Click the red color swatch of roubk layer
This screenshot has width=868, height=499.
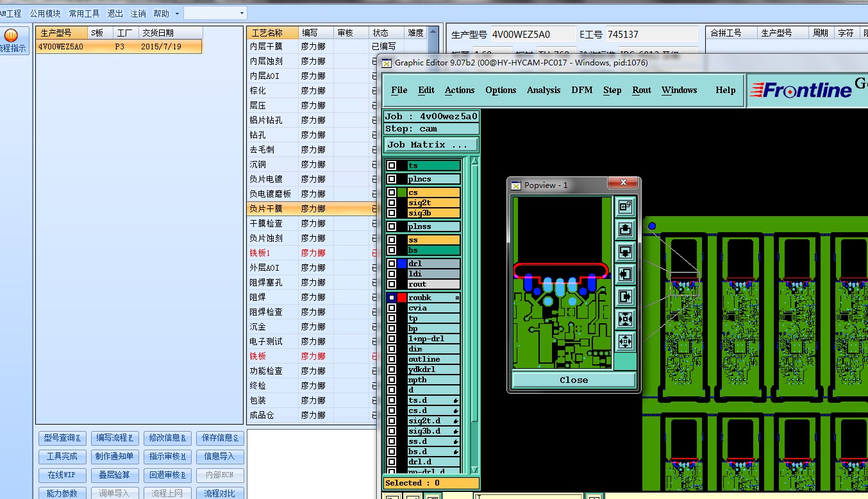coord(402,298)
